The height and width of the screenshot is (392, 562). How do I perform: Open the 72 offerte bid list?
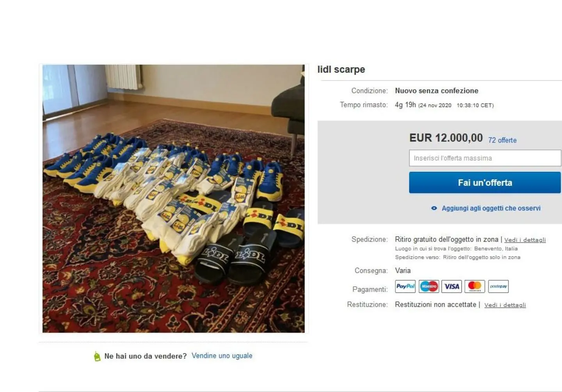(502, 140)
